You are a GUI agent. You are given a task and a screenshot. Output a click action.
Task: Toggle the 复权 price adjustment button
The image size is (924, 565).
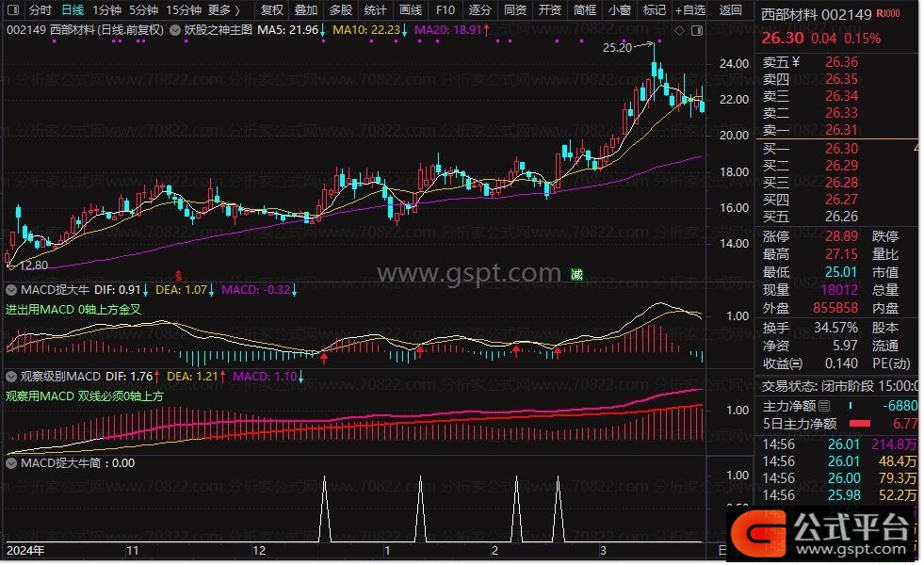[271, 10]
